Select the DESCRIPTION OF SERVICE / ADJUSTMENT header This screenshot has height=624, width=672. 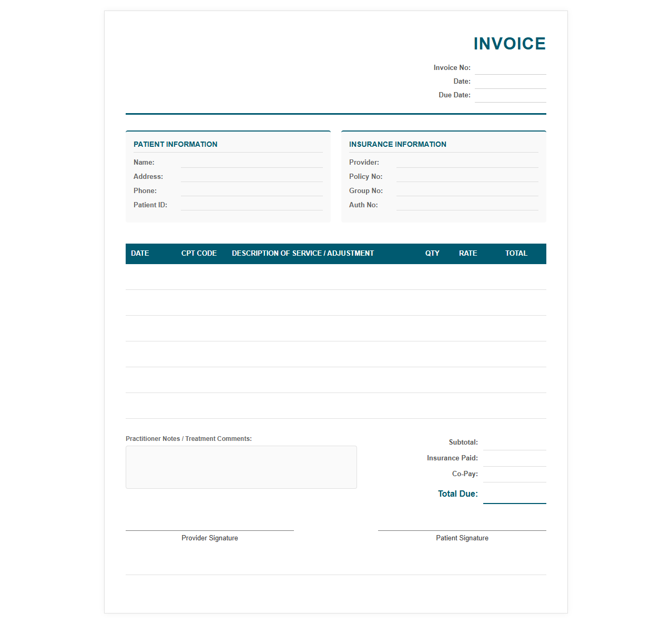click(x=303, y=253)
